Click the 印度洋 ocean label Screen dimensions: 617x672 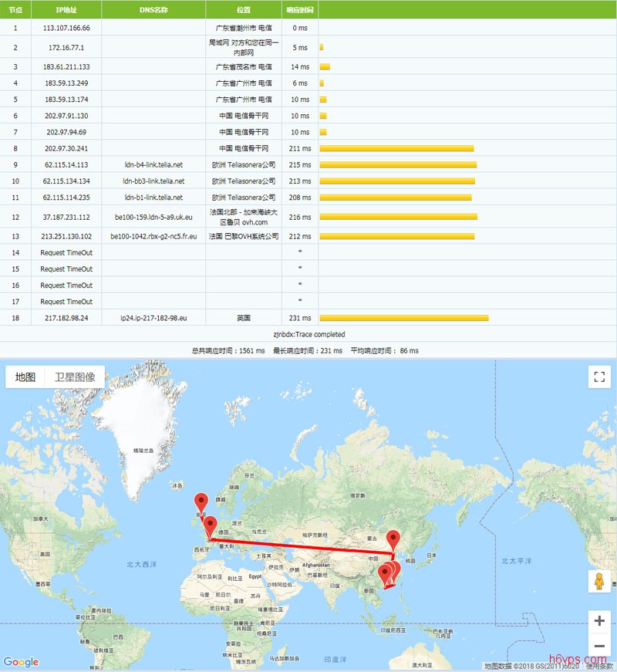pyautogui.click(x=335, y=659)
